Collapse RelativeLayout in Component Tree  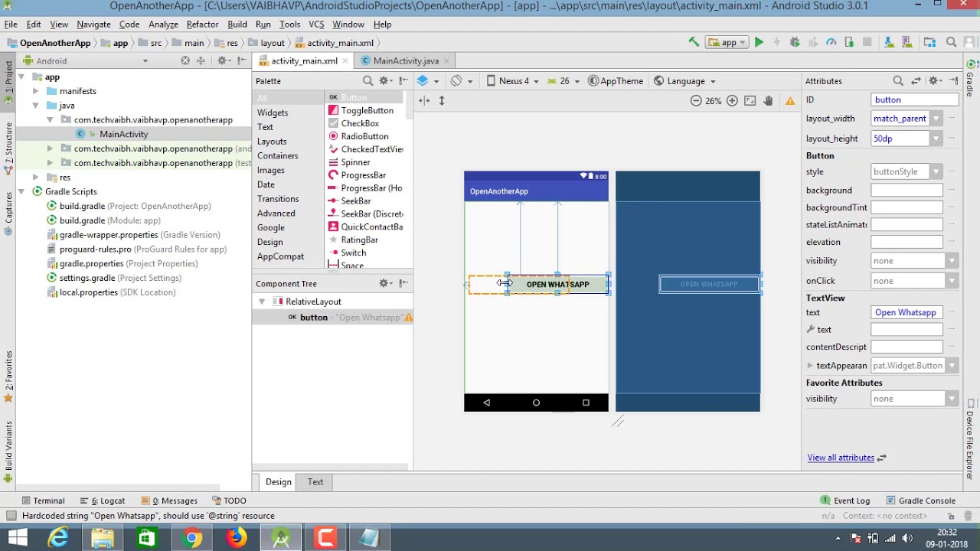(x=262, y=302)
